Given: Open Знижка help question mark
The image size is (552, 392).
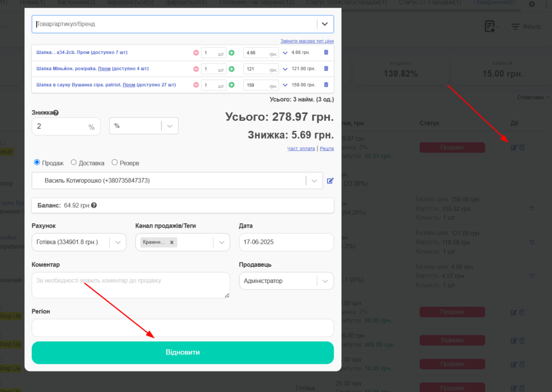Looking at the screenshot, I should click(56, 113).
